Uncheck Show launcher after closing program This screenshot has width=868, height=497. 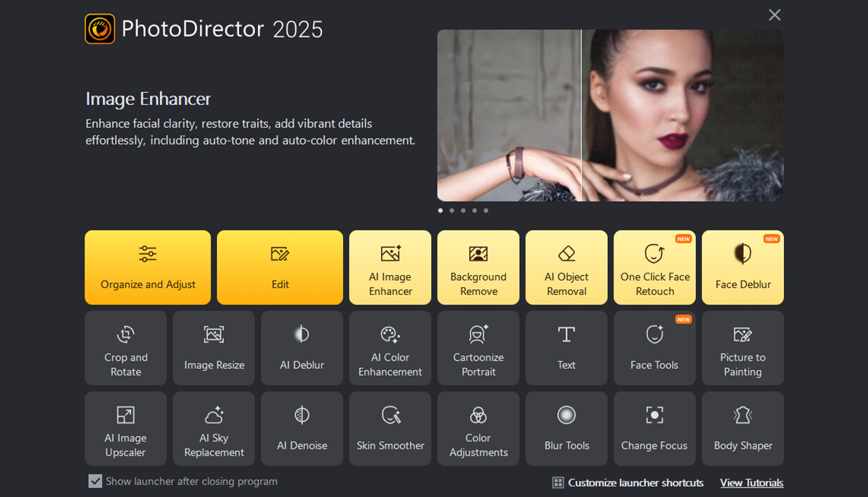pyautogui.click(x=95, y=482)
